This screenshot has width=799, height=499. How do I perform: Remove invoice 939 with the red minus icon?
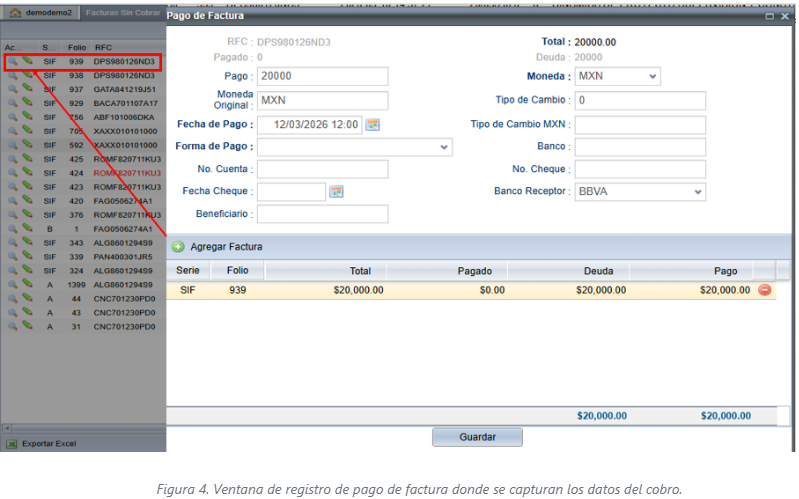click(x=765, y=290)
